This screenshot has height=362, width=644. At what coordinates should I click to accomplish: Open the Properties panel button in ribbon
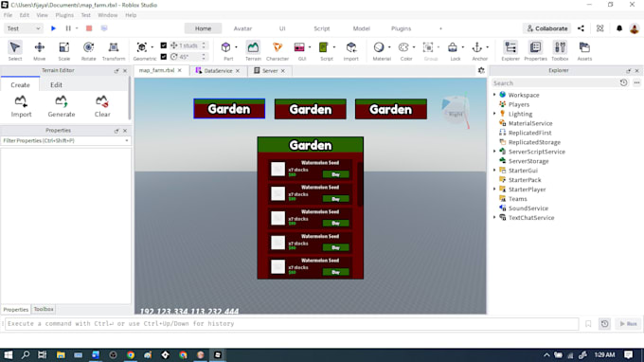click(x=535, y=51)
